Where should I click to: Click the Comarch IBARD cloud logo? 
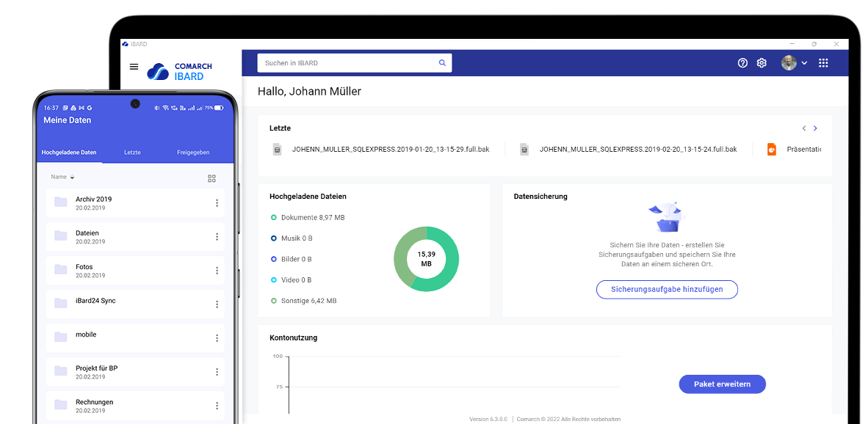click(x=158, y=72)
